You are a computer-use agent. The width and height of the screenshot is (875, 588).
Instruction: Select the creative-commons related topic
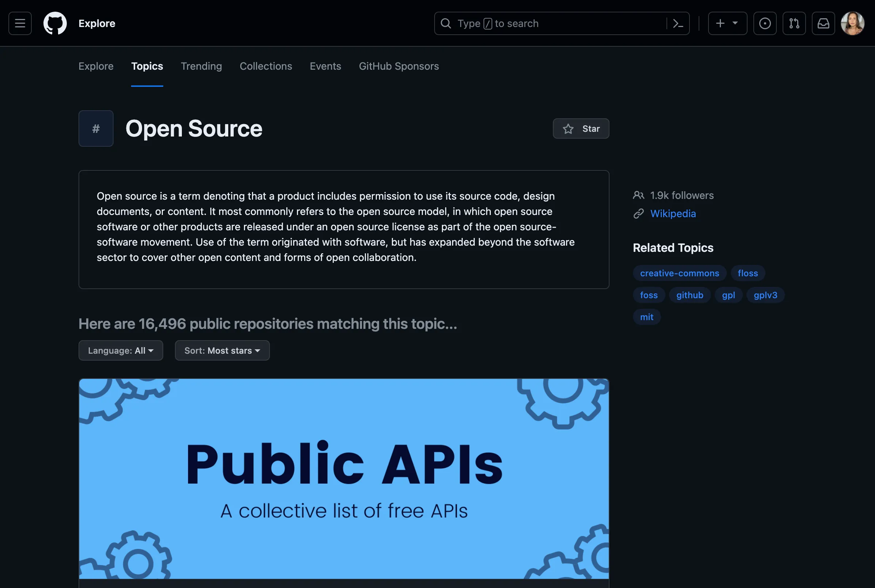(x=680, y=273)
